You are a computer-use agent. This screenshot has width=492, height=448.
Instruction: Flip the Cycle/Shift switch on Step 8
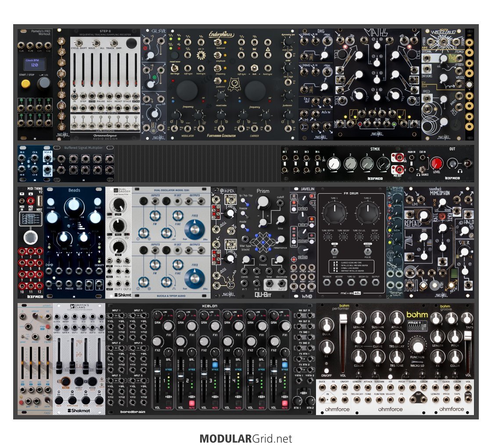click(x=79, y=43)
